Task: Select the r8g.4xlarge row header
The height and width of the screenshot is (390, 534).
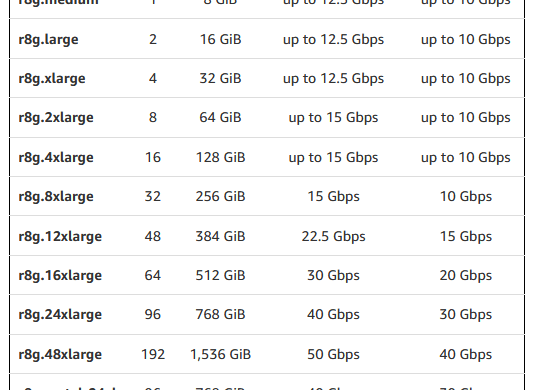Action: (56, 158)
